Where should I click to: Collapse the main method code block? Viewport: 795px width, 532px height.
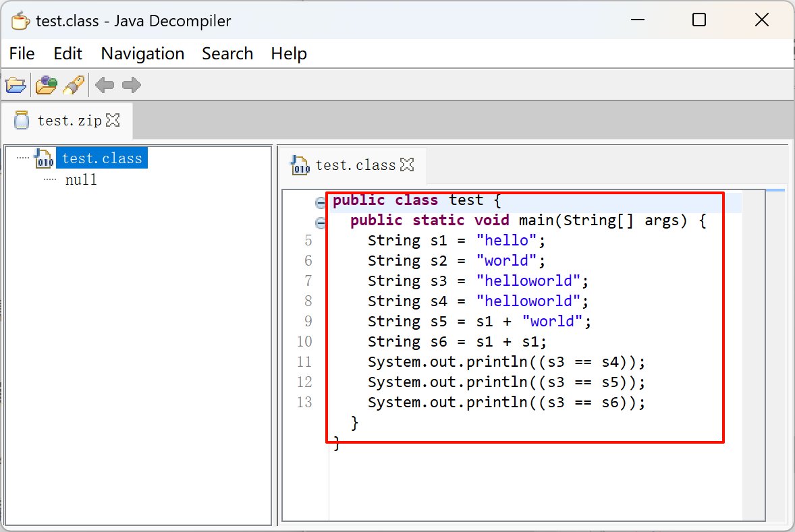pos(321,223)
